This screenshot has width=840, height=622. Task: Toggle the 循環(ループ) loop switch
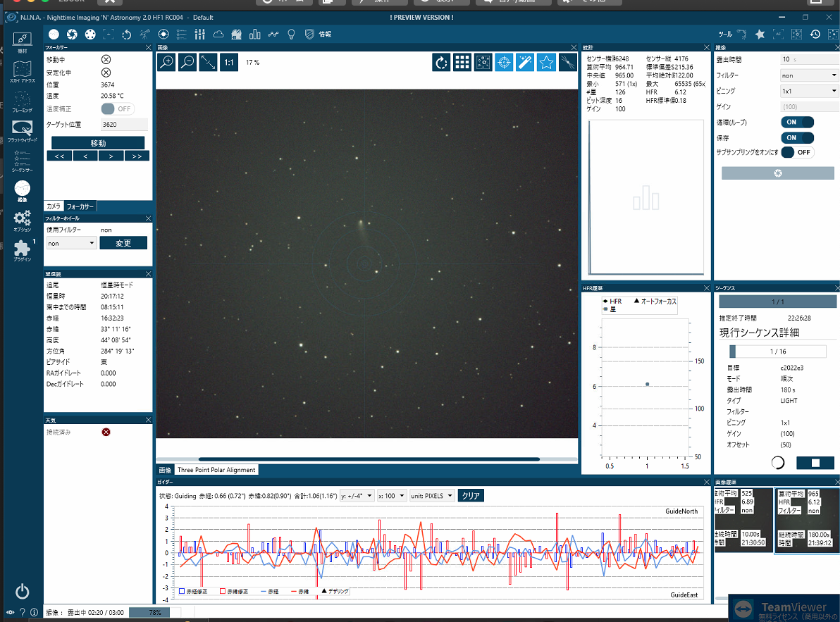click(x=797, y=122)
